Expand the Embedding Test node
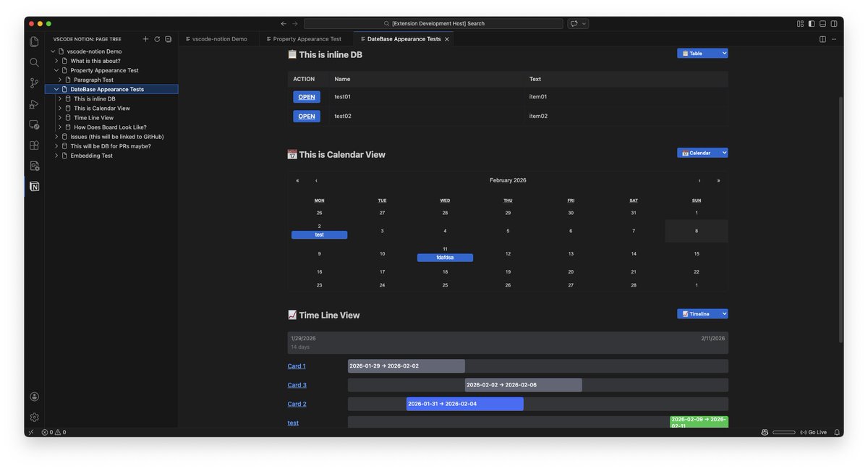The image size is (868, 469). point(56,156)
